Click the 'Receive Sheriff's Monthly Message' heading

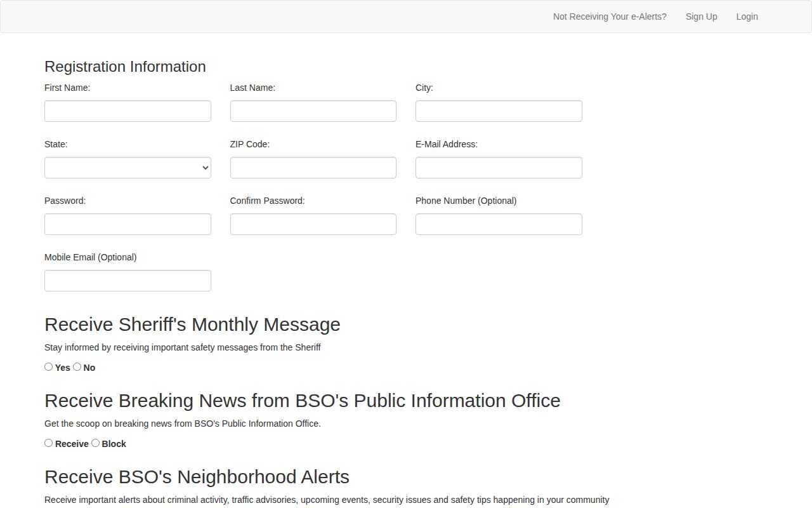[192, 324]
